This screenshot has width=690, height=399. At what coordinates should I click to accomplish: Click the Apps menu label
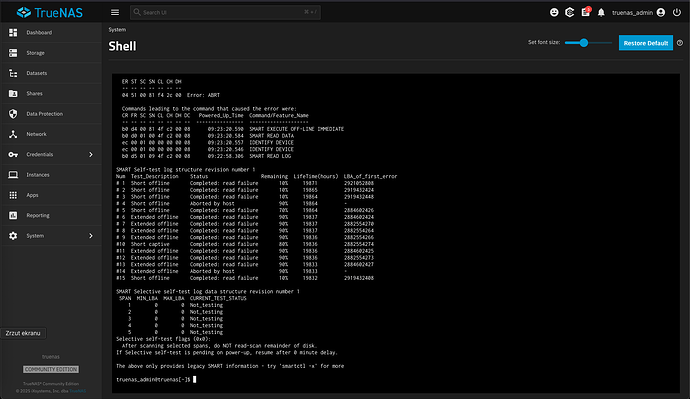[x=32, y=195]
